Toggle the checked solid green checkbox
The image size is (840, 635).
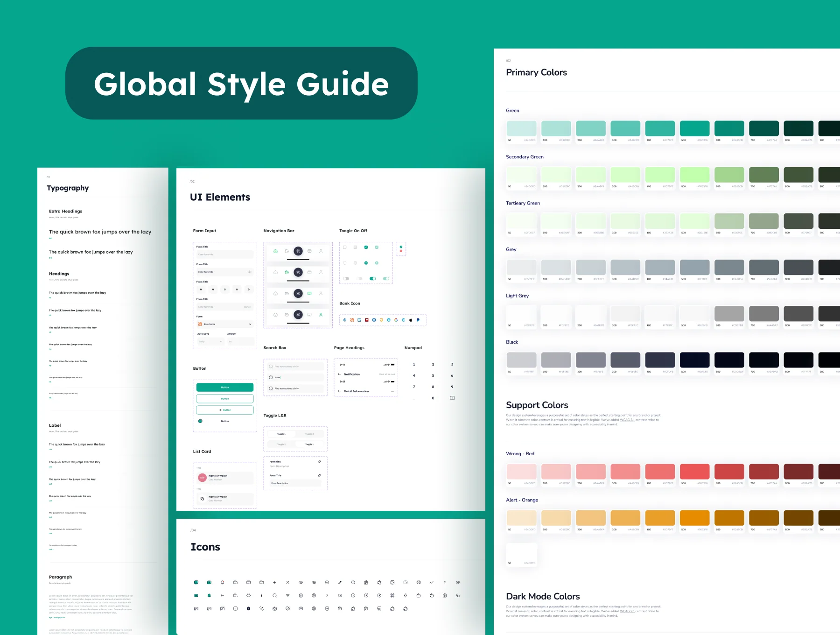[x=366, y=247]
